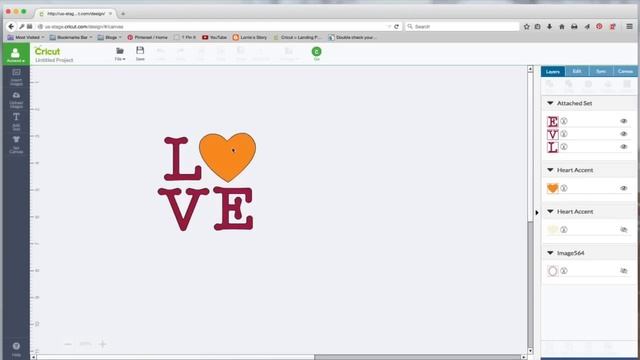Open the File dropdown menu
Viewport: 640px width, 360px height.
pos(120,53)
